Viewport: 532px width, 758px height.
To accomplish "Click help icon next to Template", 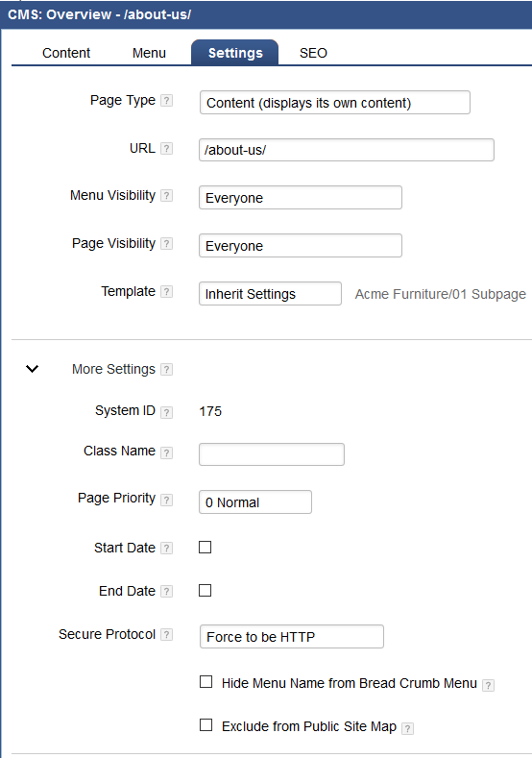I will [166, 292].
